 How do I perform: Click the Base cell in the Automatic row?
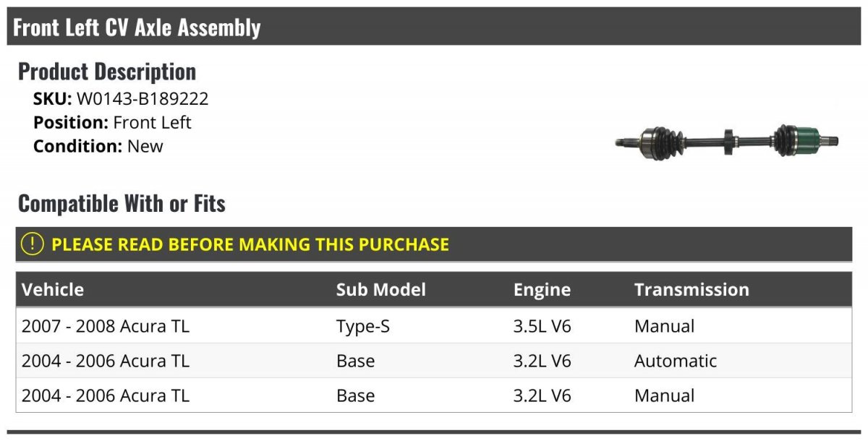coord(355,361)
